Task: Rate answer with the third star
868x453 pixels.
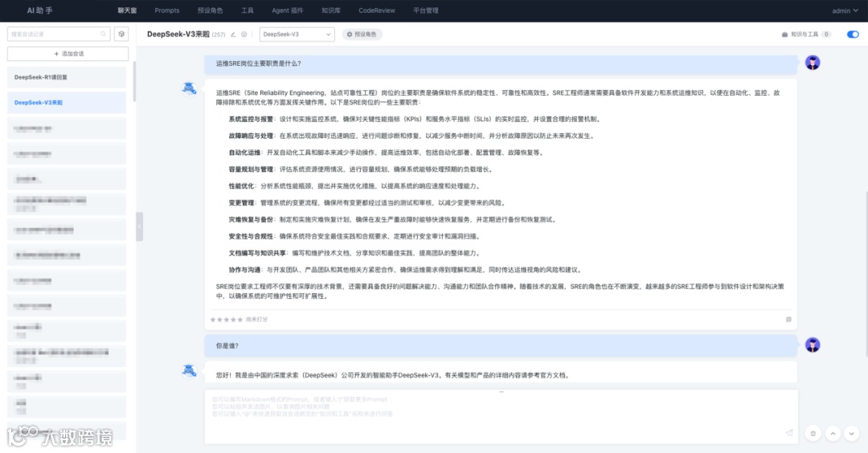Action: pyautogui.click(x=227, y=320)
